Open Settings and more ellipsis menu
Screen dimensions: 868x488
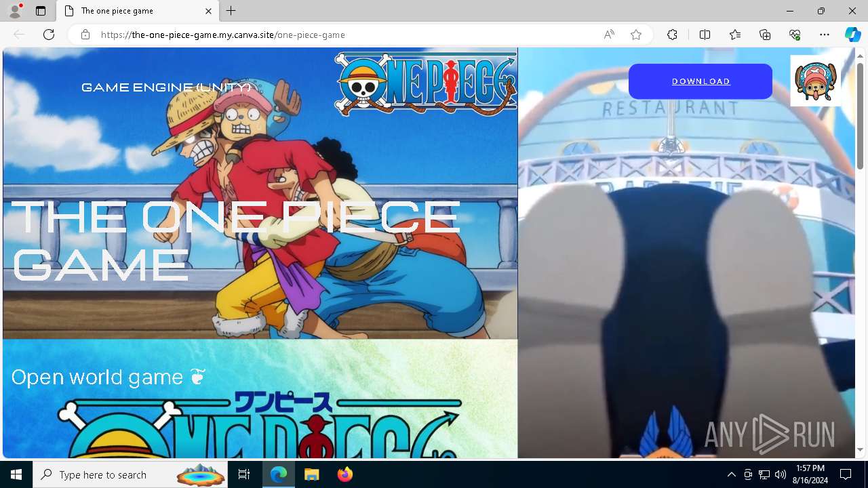pos(825,35)
